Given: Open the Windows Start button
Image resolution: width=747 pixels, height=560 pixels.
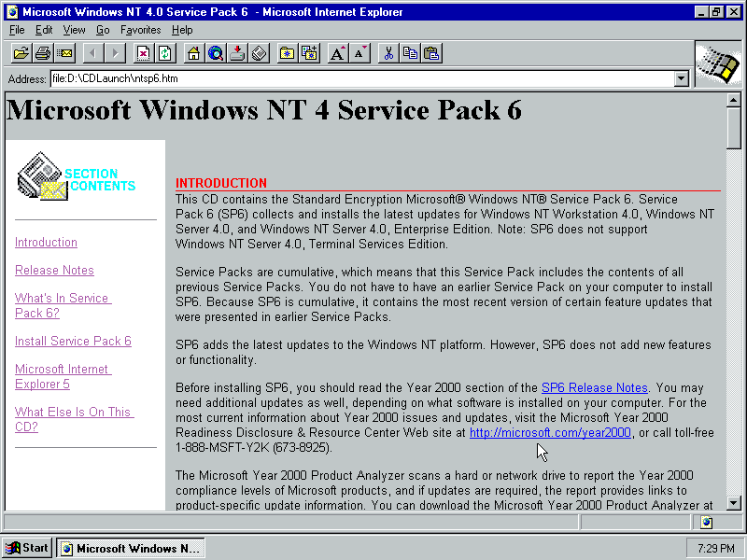Looking at the screenshot, I should click(27, 548).
